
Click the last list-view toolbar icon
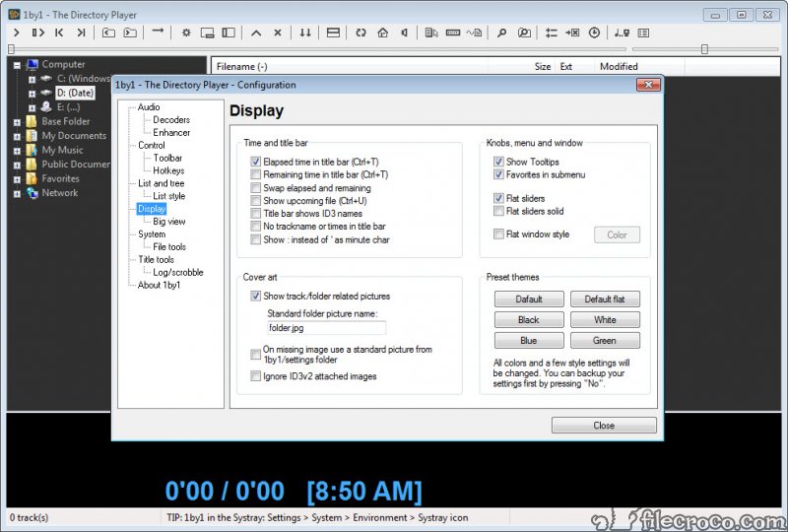643,33
